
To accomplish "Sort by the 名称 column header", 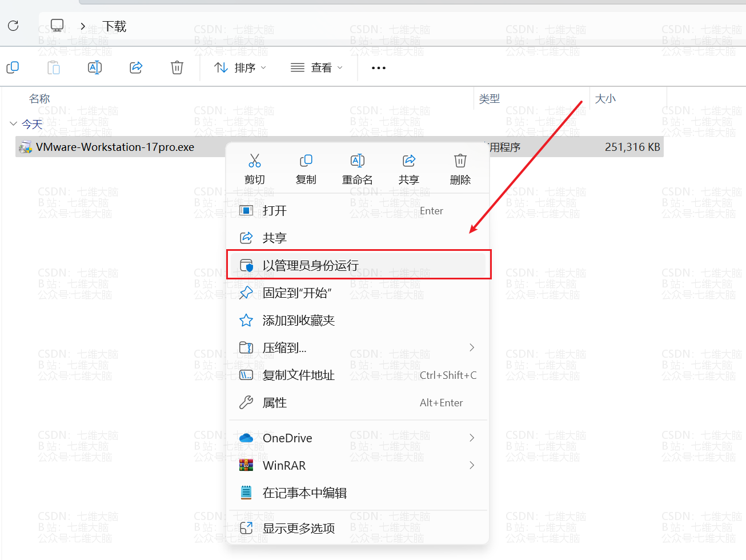I will [x=39, y=99].
